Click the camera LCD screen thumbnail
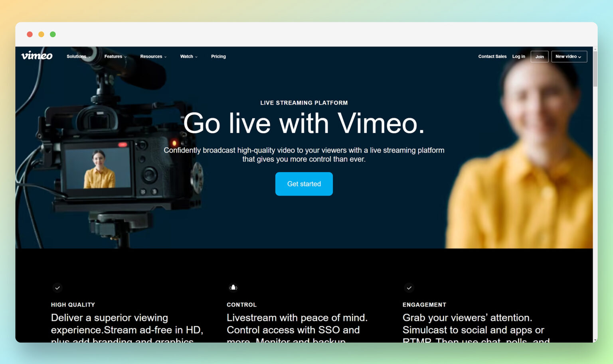Viewport: 613px width, 364px height. pyautogui.click(x=99, y=169)
